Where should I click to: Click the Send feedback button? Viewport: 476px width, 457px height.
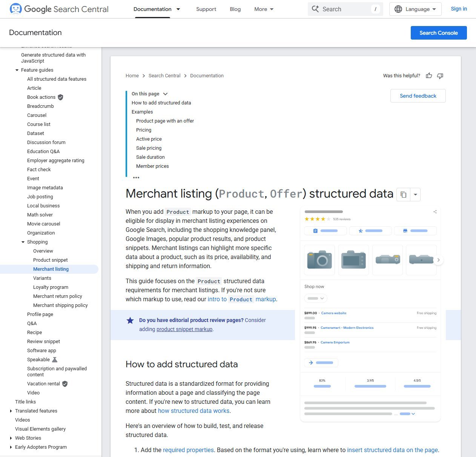point(418,96)
